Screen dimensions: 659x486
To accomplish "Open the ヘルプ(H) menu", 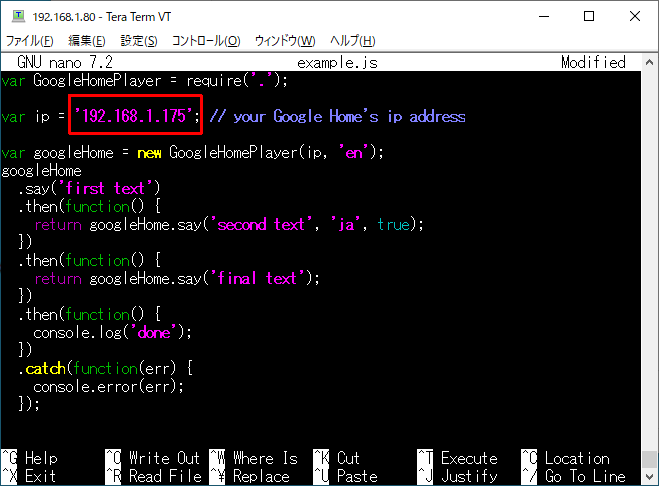I will 353,41.
